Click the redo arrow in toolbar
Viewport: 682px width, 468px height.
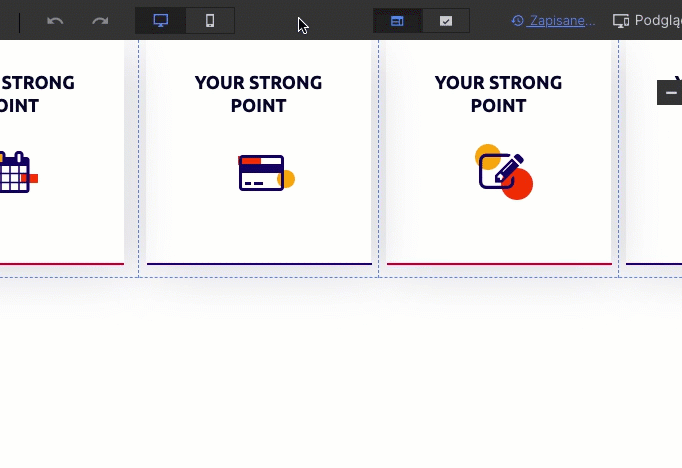coord(100,21)
